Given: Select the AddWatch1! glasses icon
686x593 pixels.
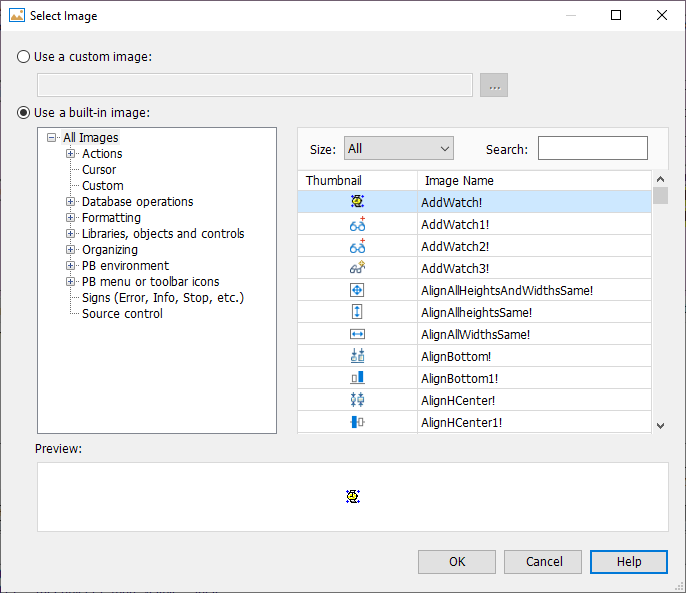Looking at the screenshot, I should pos(357,224).
